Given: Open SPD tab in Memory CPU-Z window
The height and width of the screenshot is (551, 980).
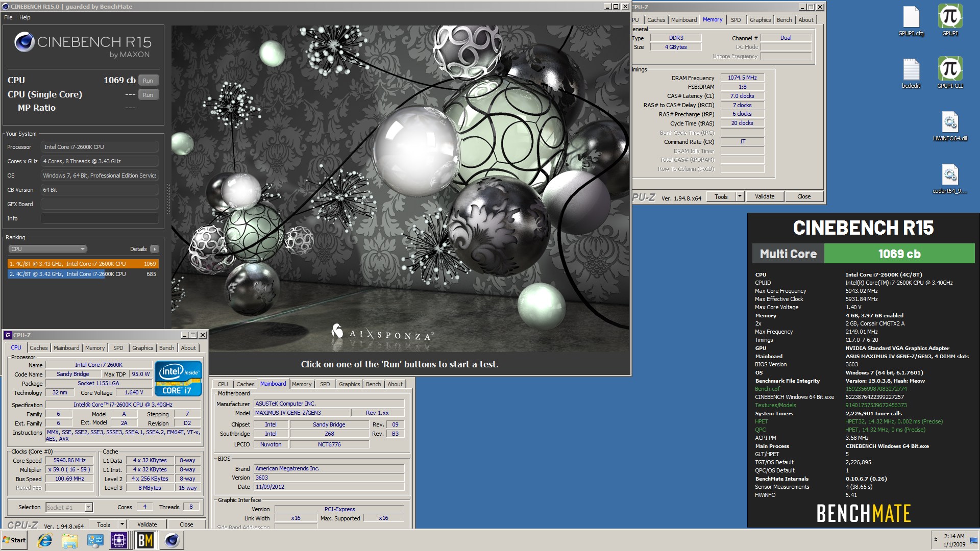Looking at the screenshot, I should 736,20.
